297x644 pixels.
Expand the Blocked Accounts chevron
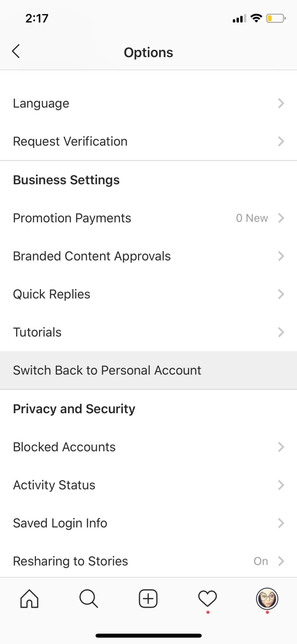[281, 447]
